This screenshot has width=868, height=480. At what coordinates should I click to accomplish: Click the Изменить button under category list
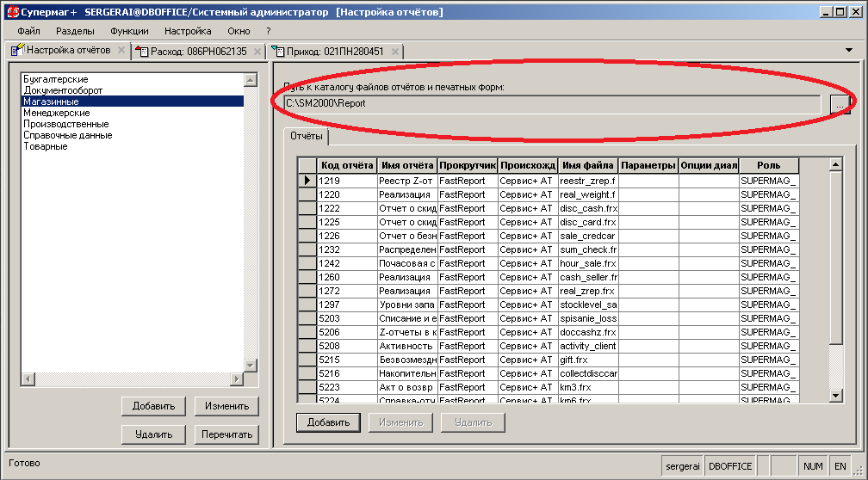click(226, 406)
